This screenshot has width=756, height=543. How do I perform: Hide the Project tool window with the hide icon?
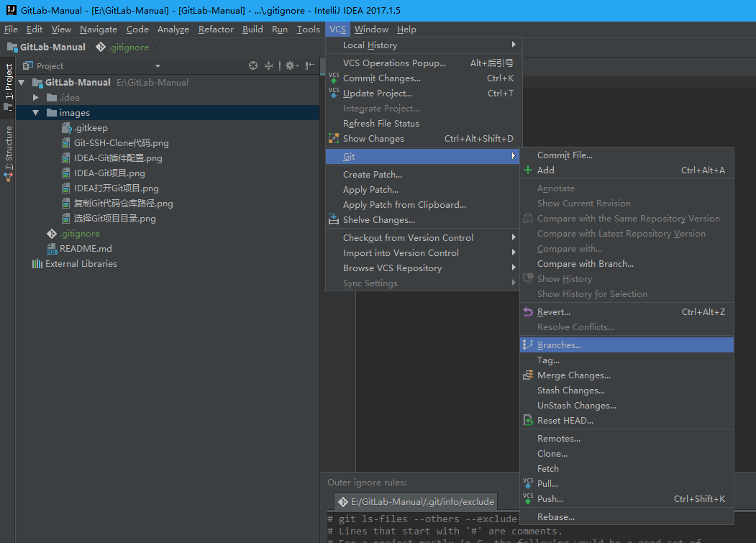click(x=309, y=65)
